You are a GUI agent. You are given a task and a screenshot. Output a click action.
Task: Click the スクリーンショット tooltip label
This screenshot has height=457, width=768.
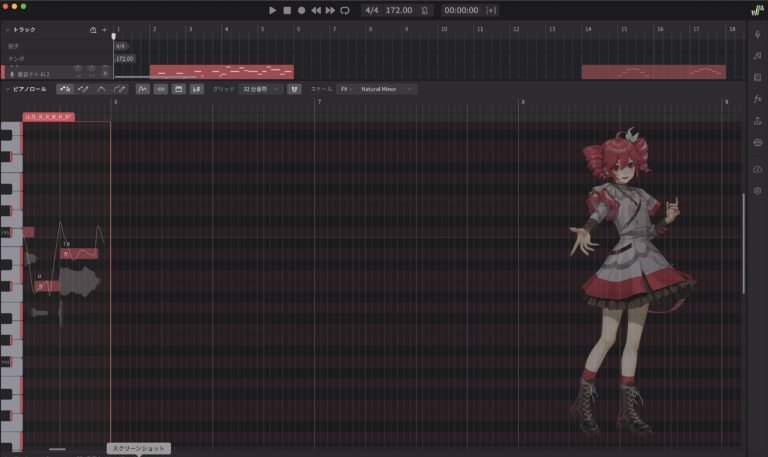coord(139,448)
